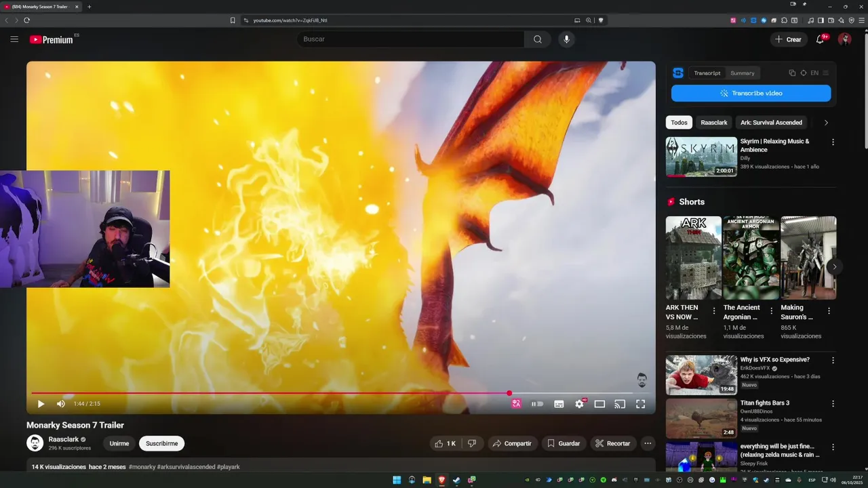Click in the Buscar search field
Viewport: 868px width, 488px height.
click(x=410, y=39)
